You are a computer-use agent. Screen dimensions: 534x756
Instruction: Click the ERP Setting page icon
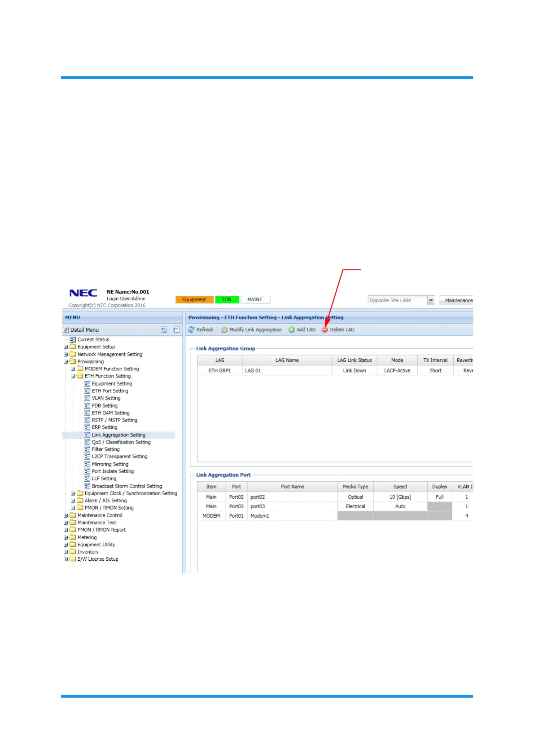pos(87,427)
